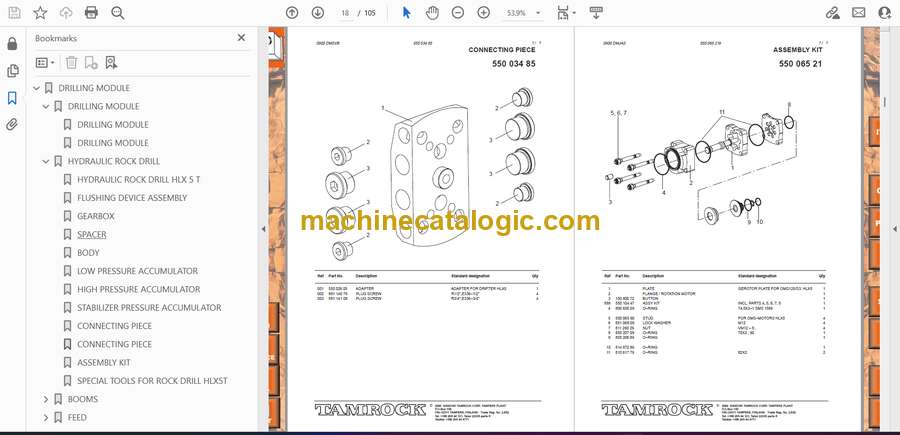Choose the selection arrow tool

click(406, 13)
